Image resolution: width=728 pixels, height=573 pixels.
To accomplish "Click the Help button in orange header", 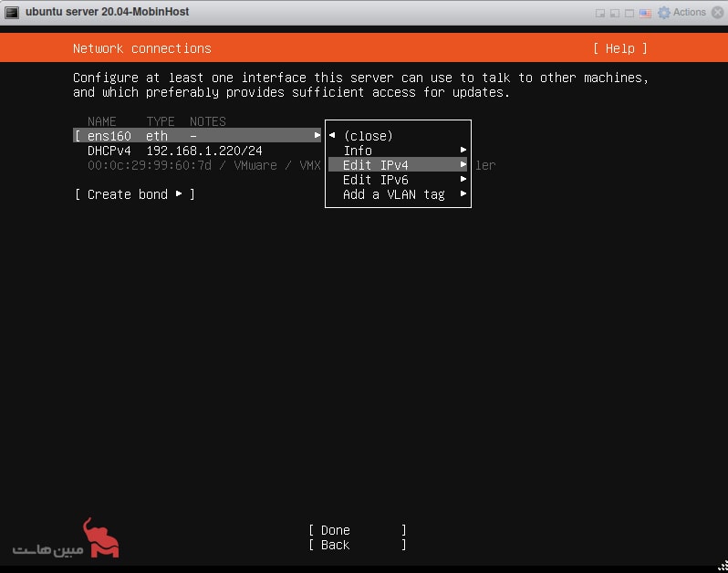I will (x=619, y=48).
